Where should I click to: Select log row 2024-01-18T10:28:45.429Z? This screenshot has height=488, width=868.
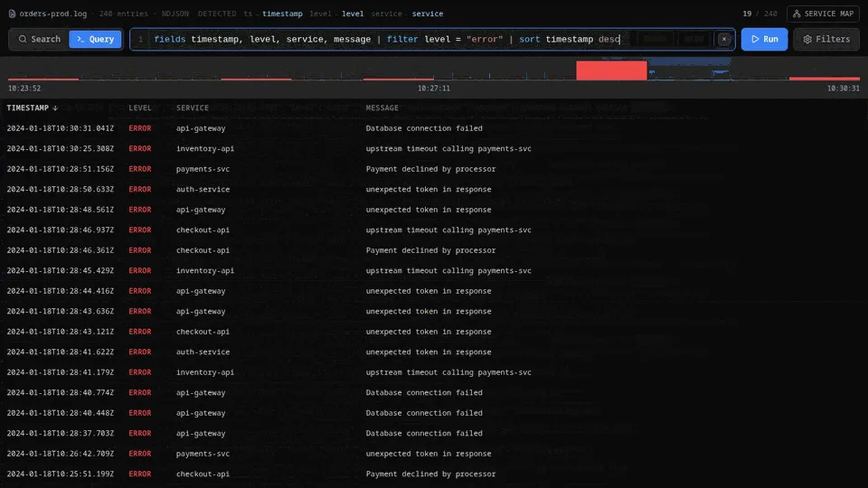[x=434, y=270]
